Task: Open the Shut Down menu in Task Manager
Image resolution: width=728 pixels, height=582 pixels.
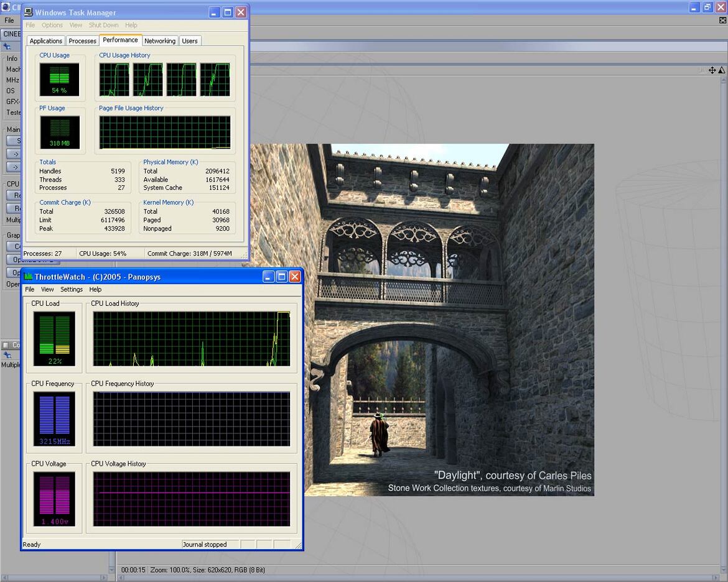Action: click(103, 25)
